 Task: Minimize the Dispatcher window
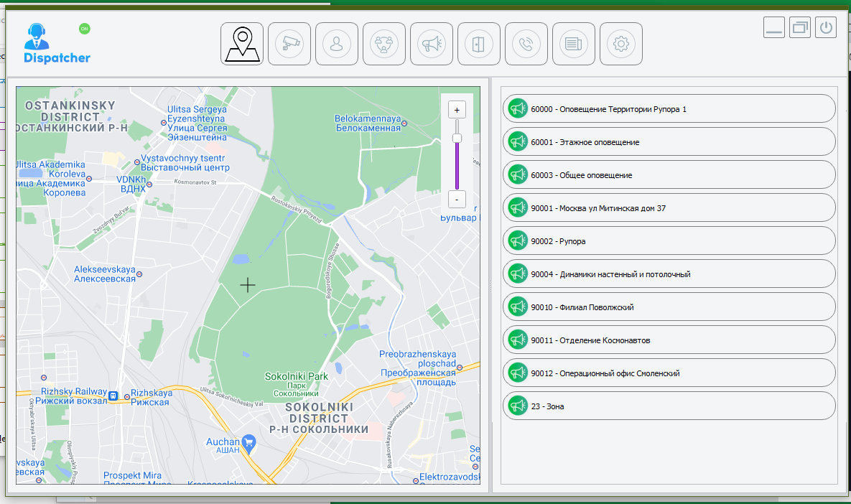pyautogui.click(x=774, y=27)
